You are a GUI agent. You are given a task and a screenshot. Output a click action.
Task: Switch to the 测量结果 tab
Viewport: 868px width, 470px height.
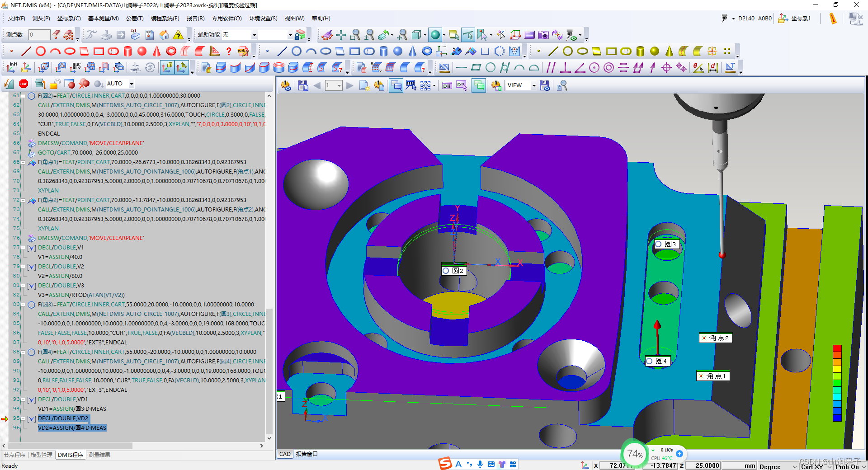pos(99,455)
